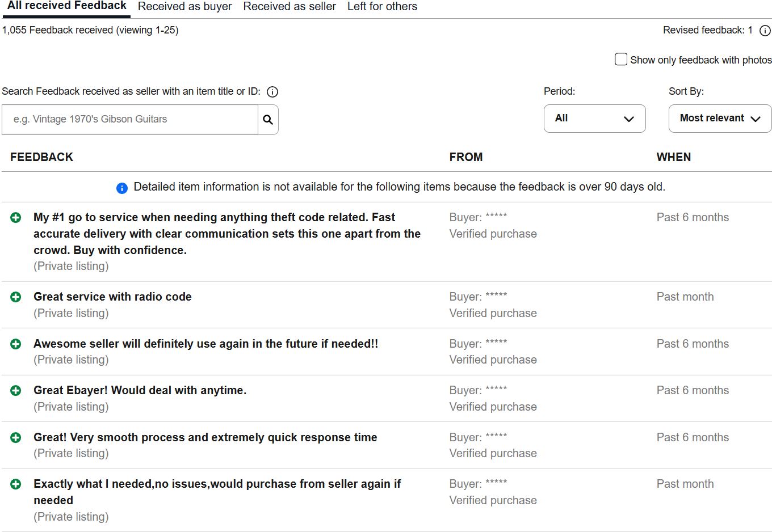Expand details for "Great service with radio code" feedback
This screenshot has height=532, width=772.
pos(15,297)
